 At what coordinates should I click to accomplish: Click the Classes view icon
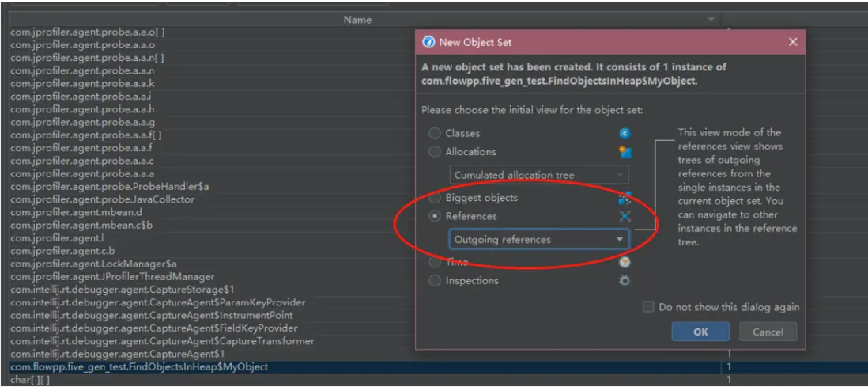pos(625,134)
